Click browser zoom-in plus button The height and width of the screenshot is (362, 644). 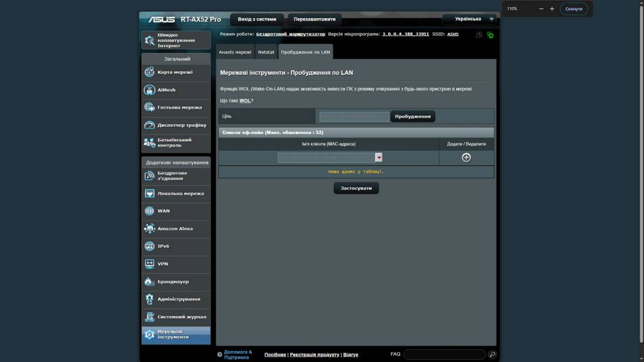tap(552, 9)
